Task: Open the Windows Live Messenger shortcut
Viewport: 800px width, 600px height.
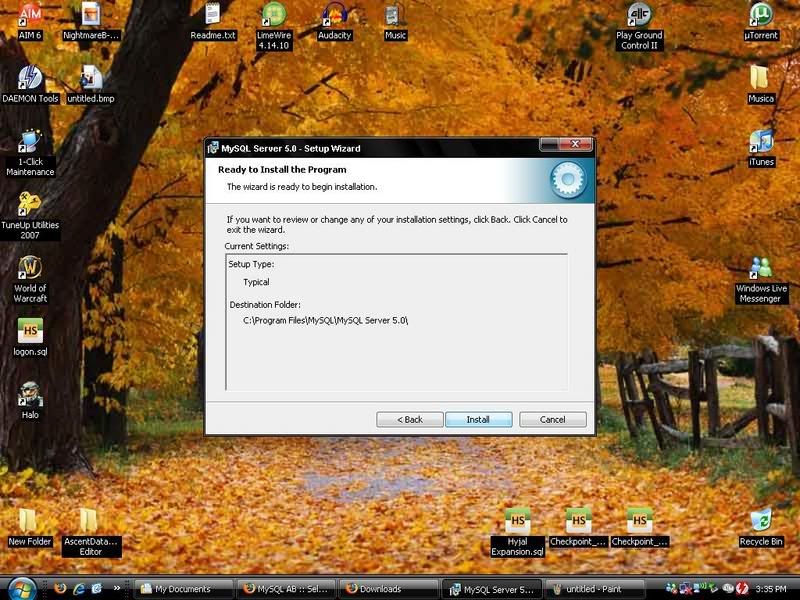Action: [x=761, y=279]
